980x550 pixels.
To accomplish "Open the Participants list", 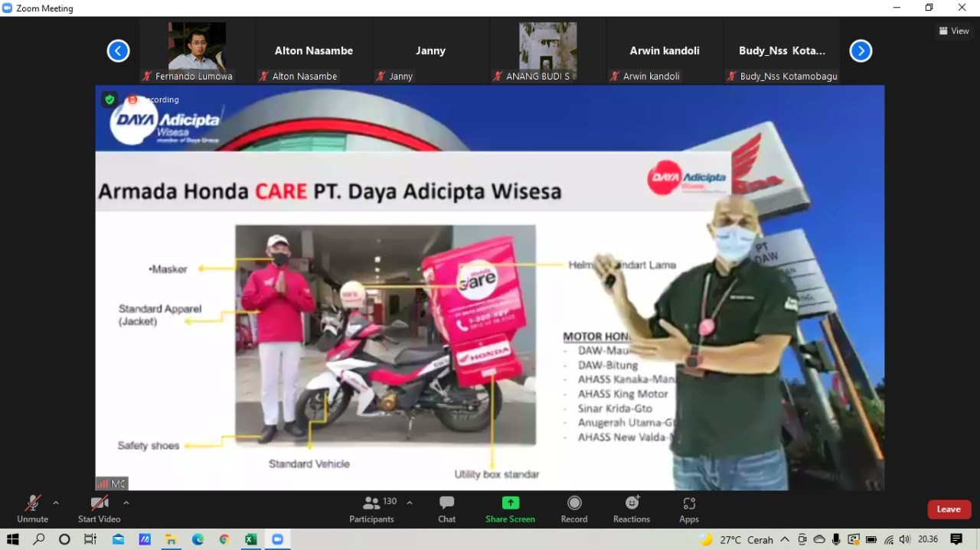I will [372, 509].
